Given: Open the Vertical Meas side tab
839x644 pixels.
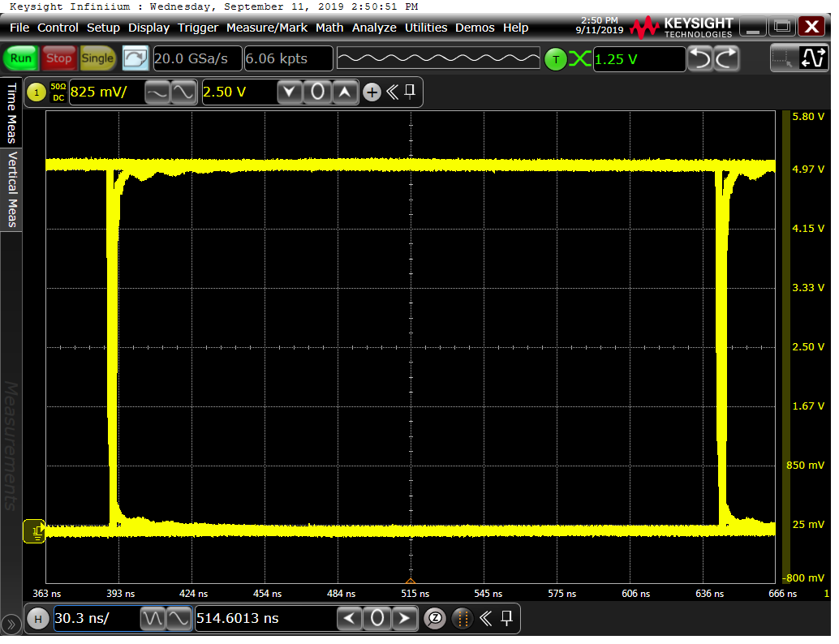Looking at the screenshot, I should pos(11,189).
